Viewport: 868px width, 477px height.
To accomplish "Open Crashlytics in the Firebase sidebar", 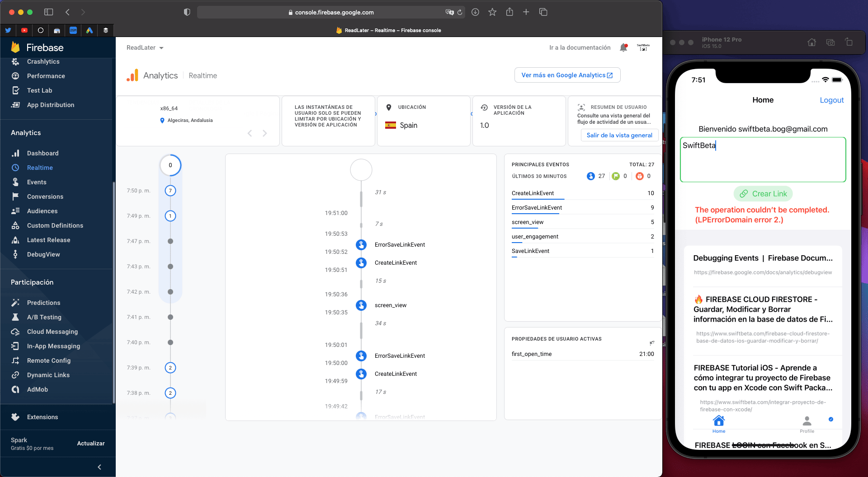I will pos(43,61).
